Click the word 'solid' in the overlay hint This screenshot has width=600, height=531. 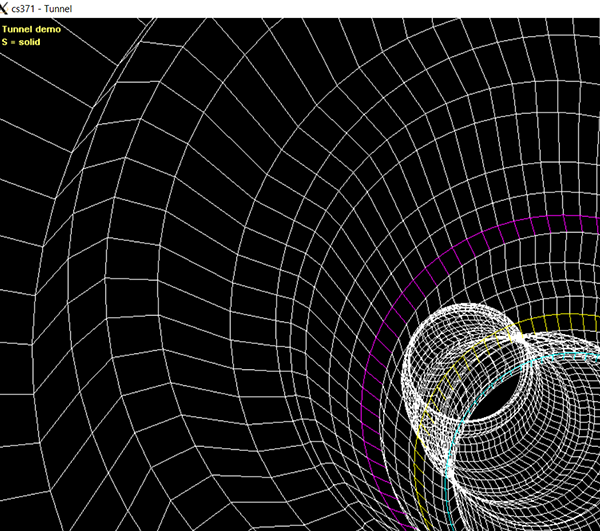[x=32, y=42]
